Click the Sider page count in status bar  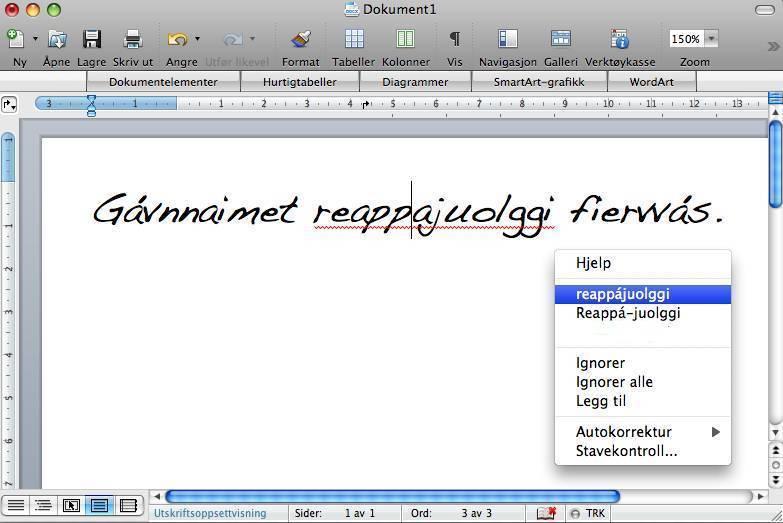coord(335,514)
